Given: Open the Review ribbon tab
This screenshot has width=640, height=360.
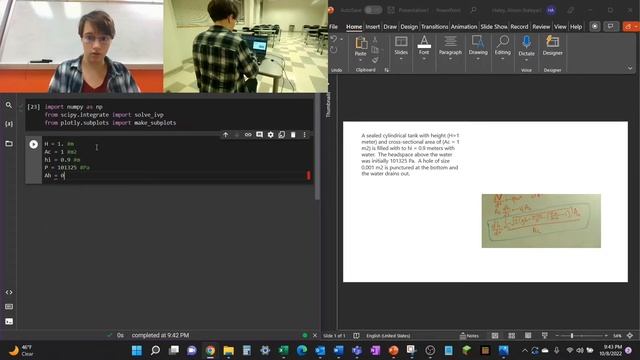Looking at the screenshot, I should coord(541,27).
